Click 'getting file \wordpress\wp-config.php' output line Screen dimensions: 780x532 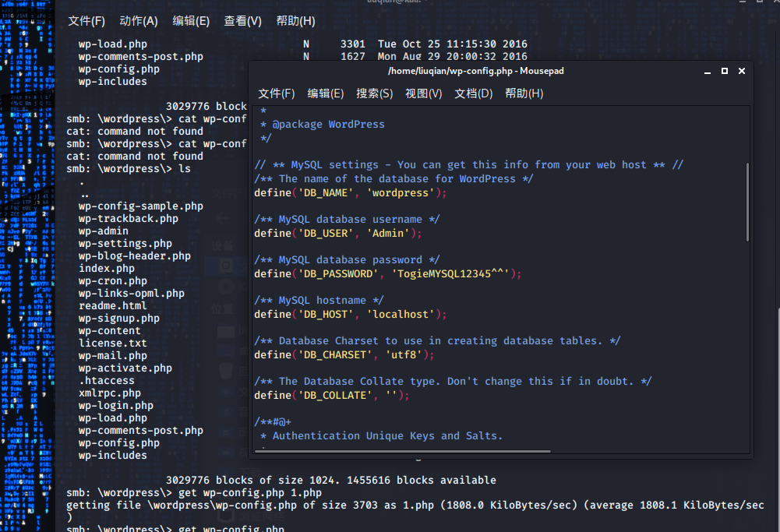[415, 506]
